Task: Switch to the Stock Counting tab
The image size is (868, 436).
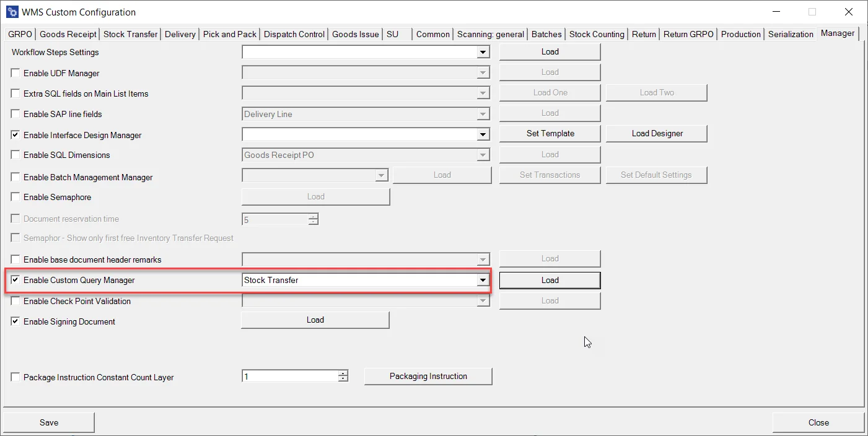Action: click(597, 34)
